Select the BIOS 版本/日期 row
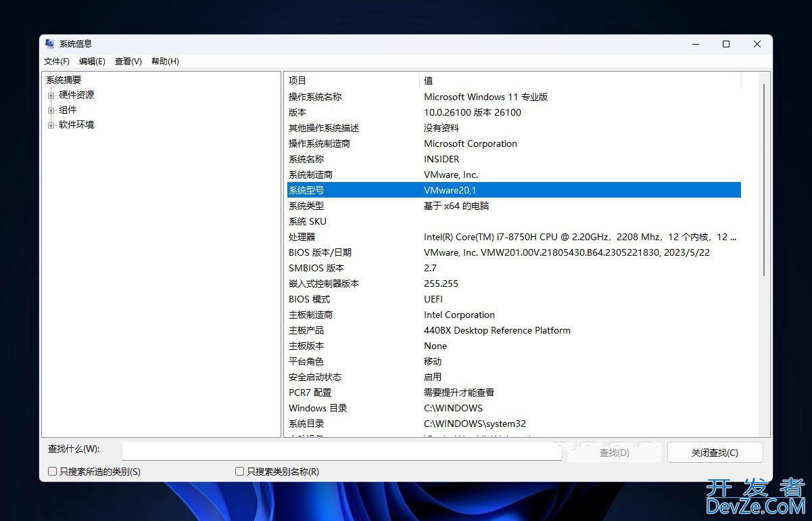 click(x=513, y=252)
